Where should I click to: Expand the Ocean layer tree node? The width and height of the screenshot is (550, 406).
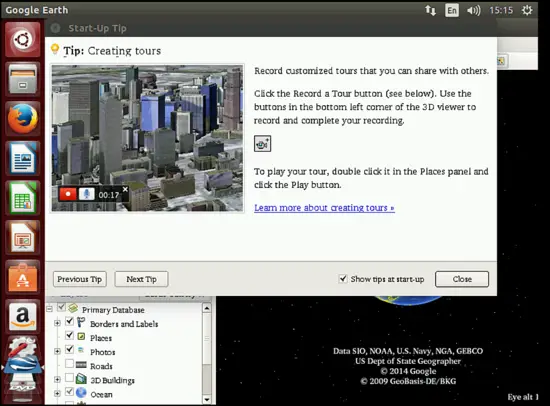[57, 394]
